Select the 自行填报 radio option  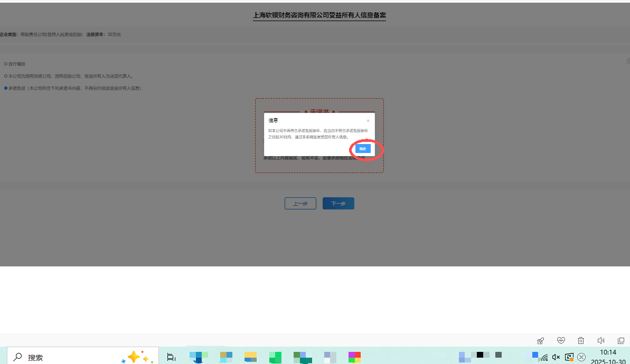pos(6,64)
